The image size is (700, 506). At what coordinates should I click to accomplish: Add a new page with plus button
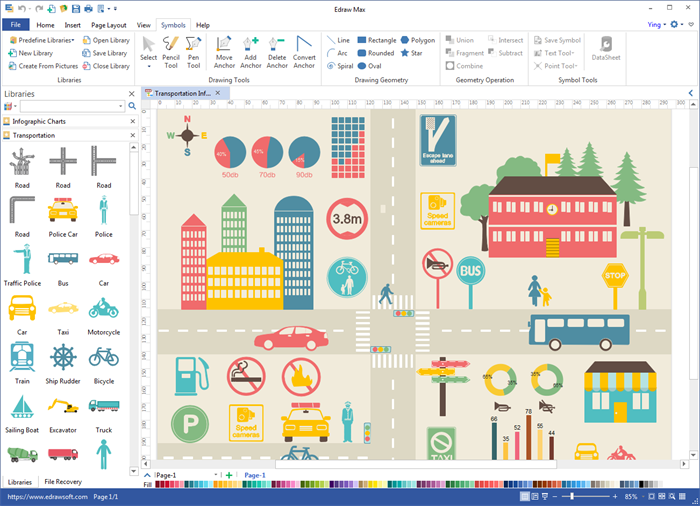[229, 475]
